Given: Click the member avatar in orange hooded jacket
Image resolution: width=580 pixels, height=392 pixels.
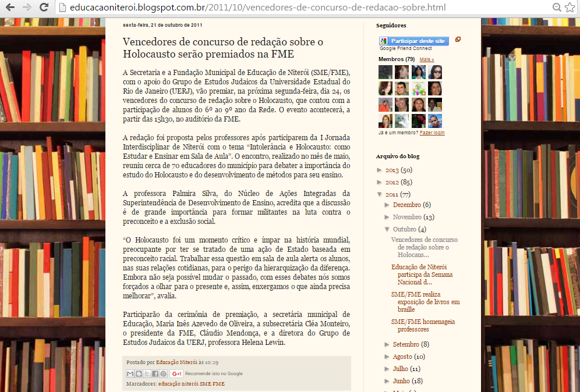Looking at the screenshot, I should (386, 105).
